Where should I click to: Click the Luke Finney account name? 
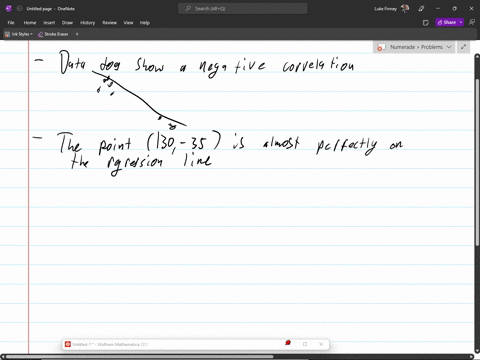(x=385, y=9)
